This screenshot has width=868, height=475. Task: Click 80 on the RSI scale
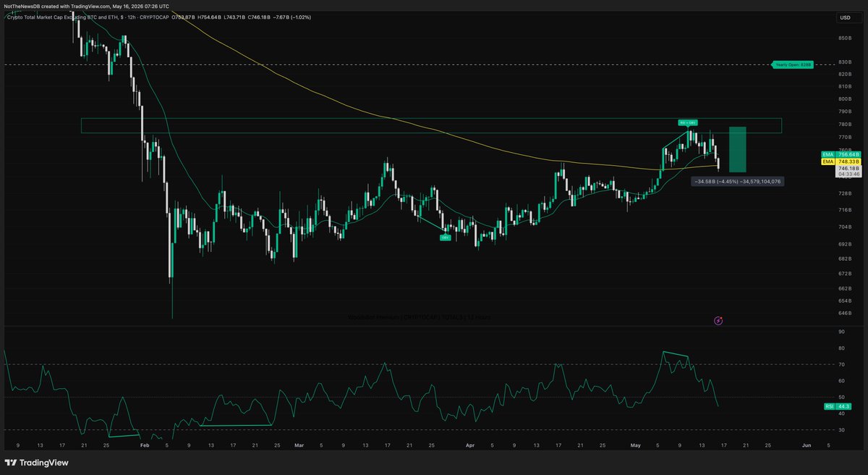[841, 348]
